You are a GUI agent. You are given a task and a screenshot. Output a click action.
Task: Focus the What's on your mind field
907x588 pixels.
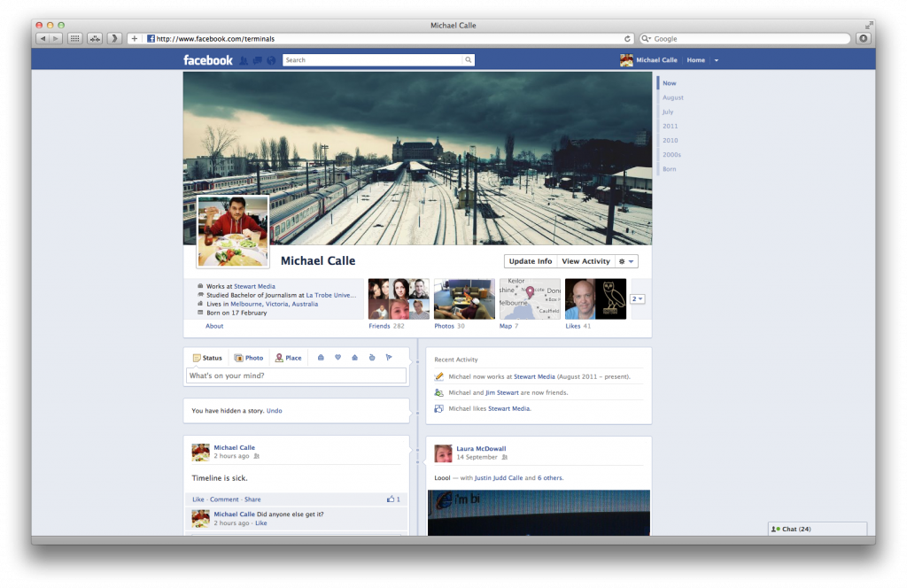(296, 375)
